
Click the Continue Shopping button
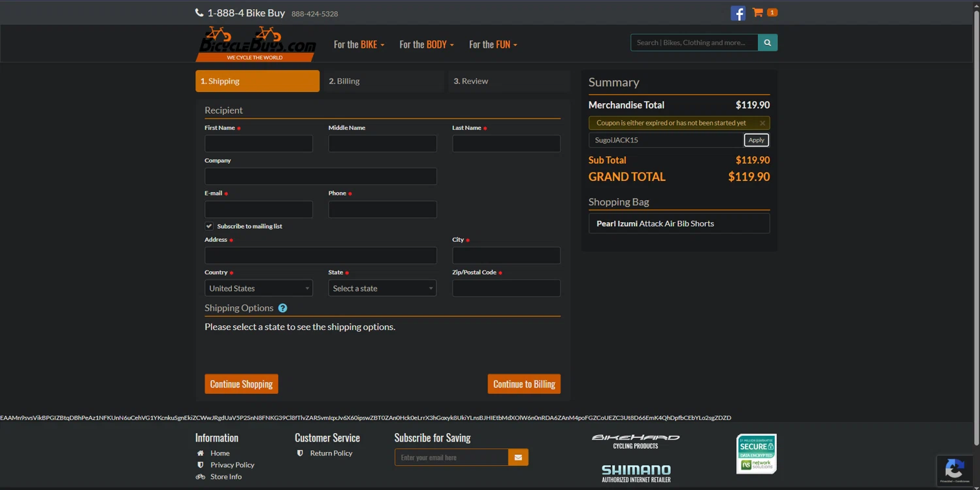[x=241, y=384]
